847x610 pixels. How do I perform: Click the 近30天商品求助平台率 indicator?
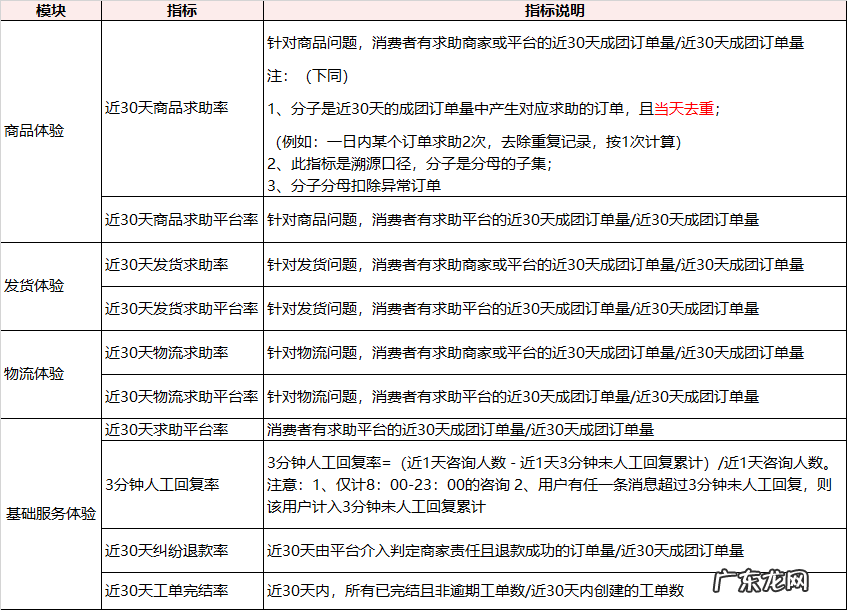(x=180, y=222)
